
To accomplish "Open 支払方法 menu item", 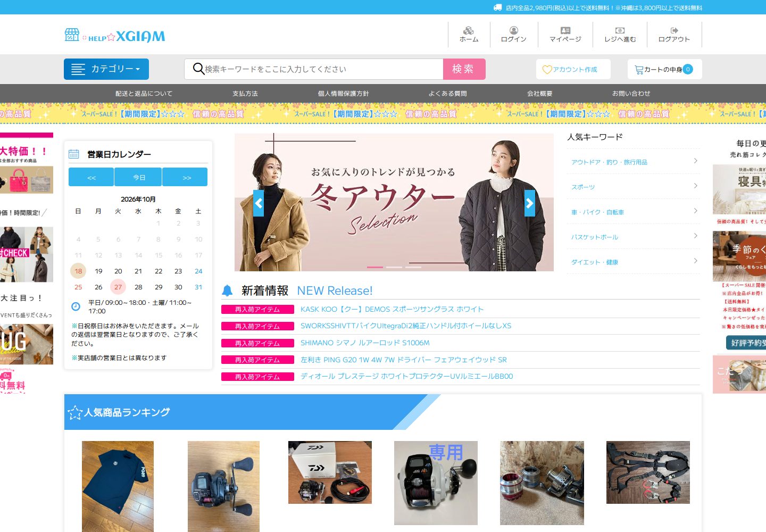I will click(245, 94).
